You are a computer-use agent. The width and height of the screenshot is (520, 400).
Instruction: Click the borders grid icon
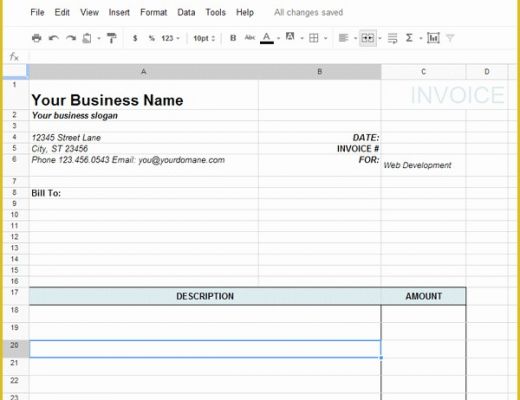pyautogui.click(x=314, y=38)
